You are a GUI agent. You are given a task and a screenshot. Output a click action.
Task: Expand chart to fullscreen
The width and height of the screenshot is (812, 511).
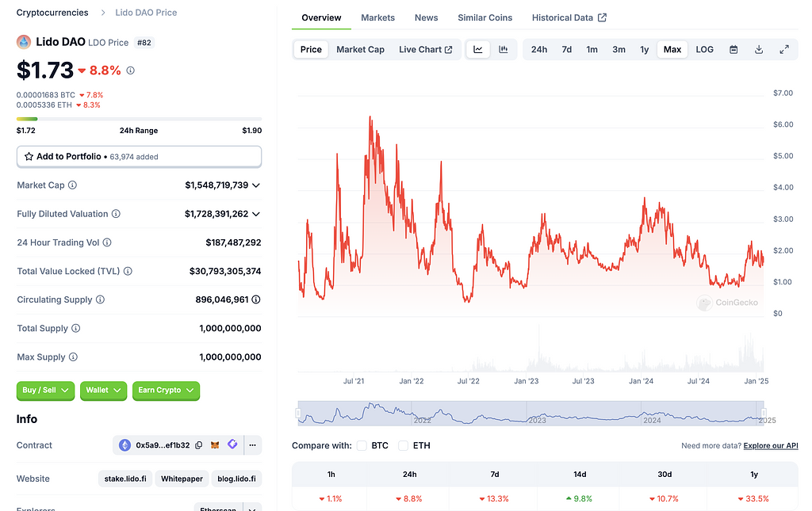(x=784, y=49)
